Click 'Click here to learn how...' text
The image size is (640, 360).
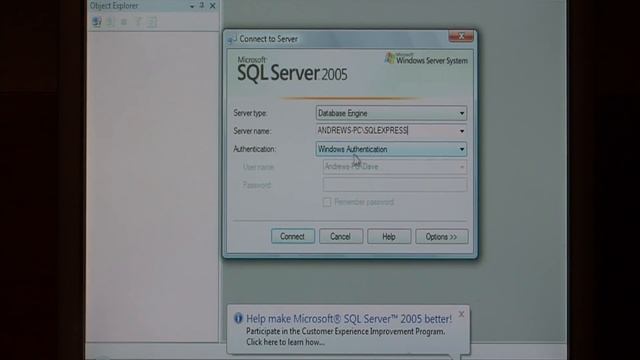[x=285, y=342]
